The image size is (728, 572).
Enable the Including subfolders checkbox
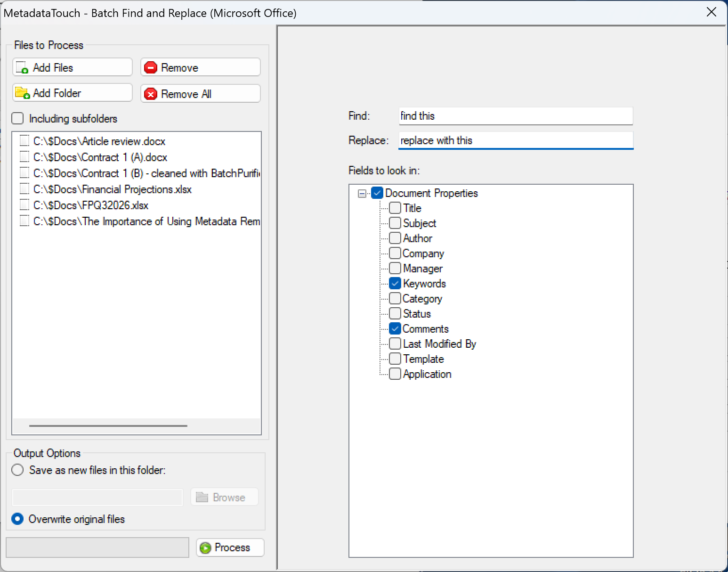tap(17, 118)
